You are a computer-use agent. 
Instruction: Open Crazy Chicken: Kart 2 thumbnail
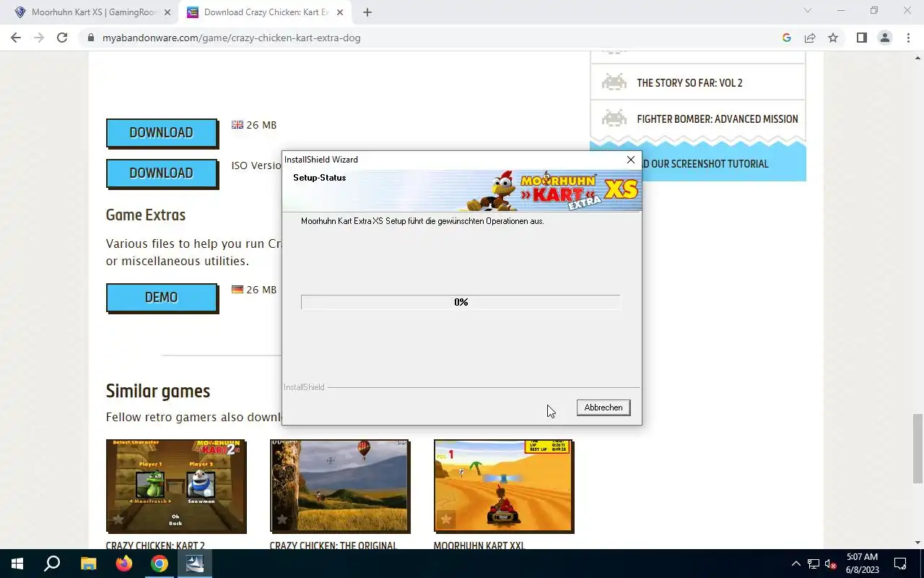point(175,486)
